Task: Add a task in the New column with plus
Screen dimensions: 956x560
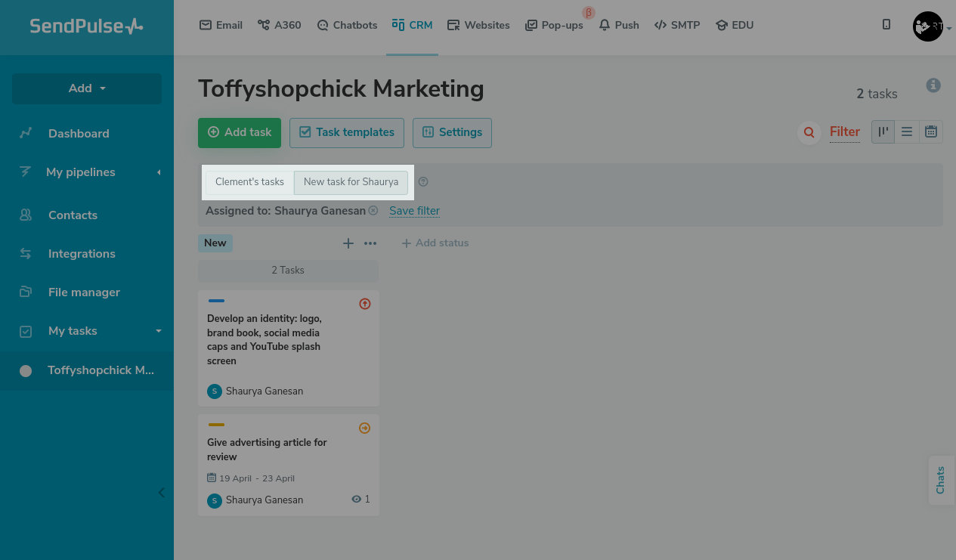Action: [348, 243]
